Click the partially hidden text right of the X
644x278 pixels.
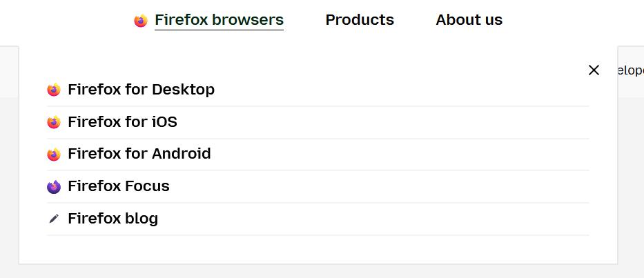[631, 70]
